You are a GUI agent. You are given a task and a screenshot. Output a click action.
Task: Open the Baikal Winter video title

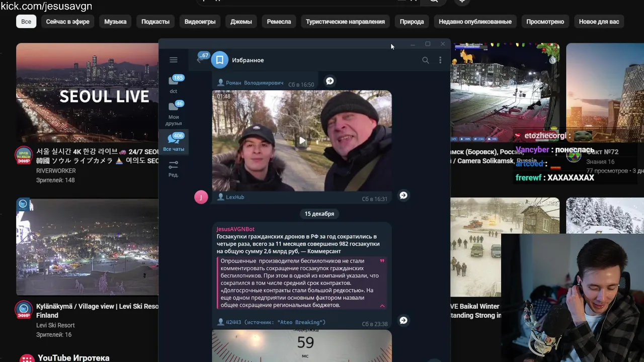point(475,311)
